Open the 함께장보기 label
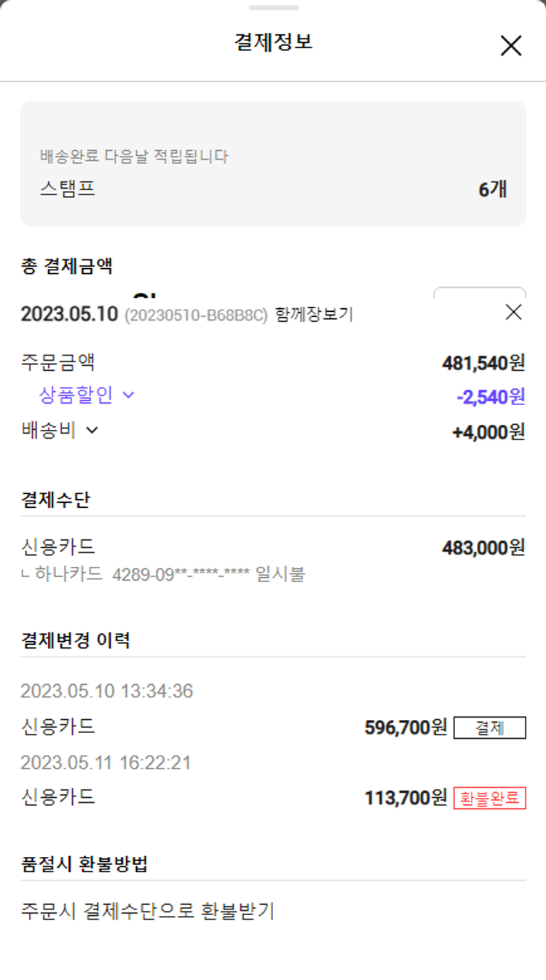 (314, 315)
